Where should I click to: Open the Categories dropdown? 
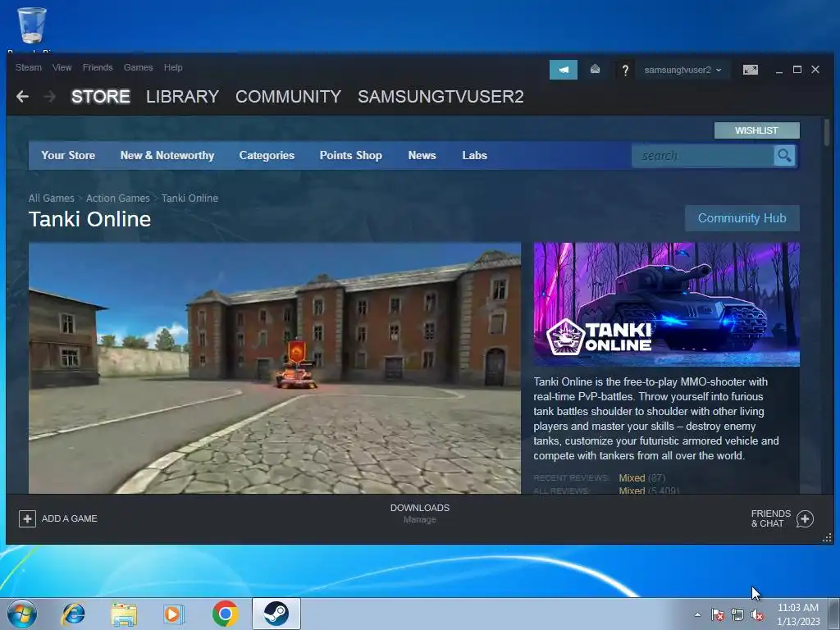point(267,155)
